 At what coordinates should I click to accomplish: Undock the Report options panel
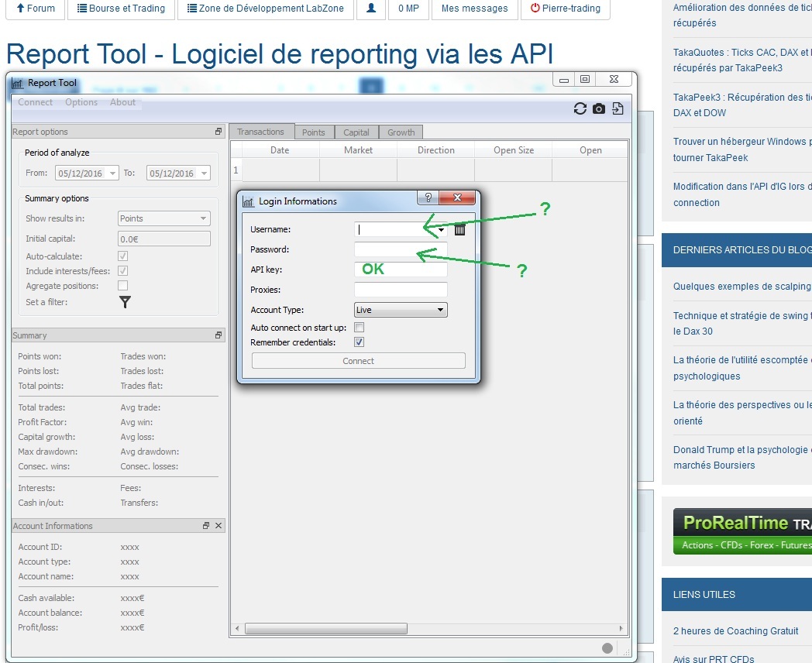(218, 132)
